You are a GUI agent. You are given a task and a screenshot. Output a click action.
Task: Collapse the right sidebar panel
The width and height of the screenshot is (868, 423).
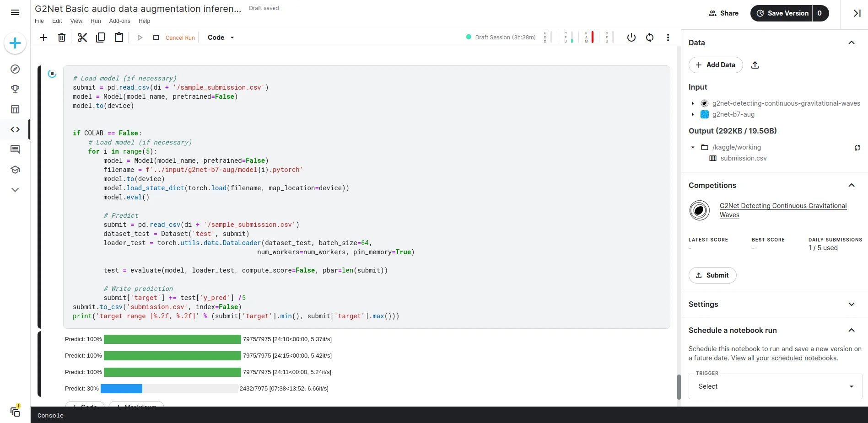[x=857, y=13]
